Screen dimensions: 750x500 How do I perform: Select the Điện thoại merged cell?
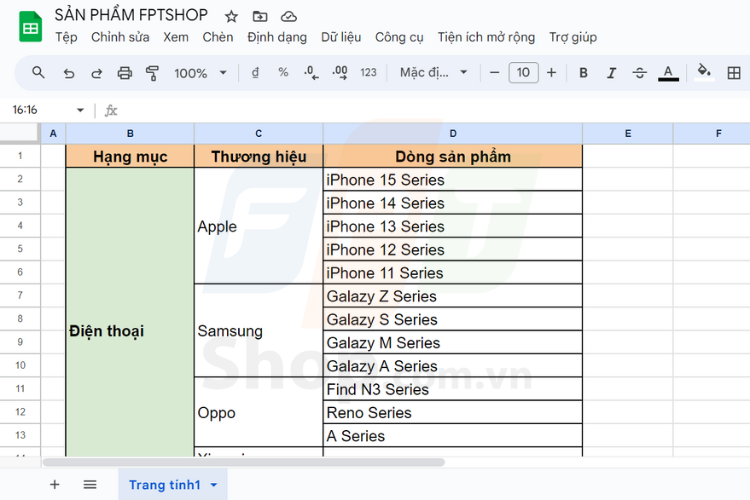tap(130, 312)
